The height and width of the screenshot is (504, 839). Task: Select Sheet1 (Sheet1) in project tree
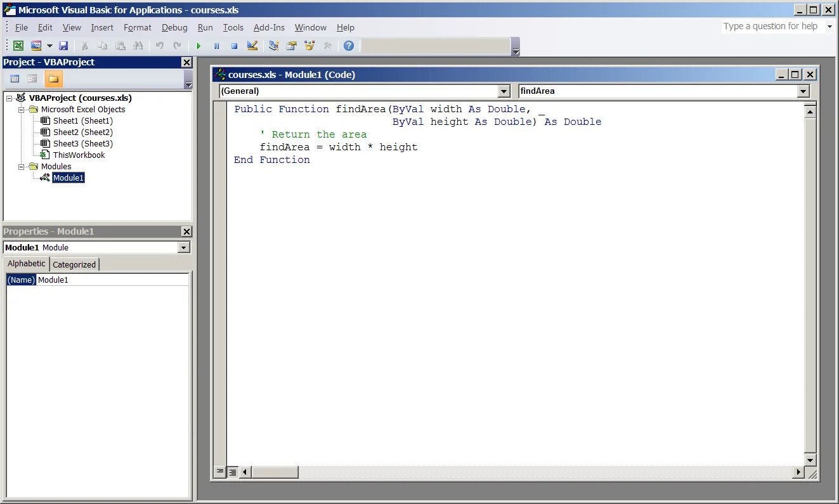pyautogui.click(x=82, y=120)
